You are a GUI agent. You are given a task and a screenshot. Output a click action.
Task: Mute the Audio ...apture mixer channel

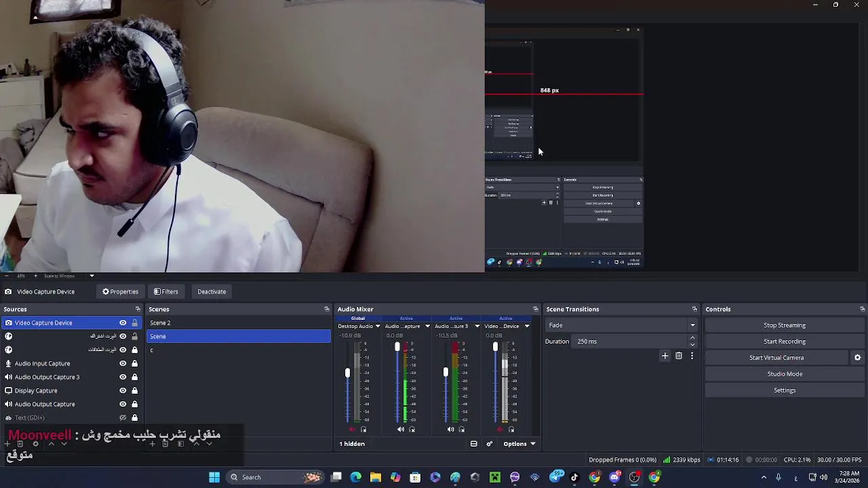(x=401, y=429)
